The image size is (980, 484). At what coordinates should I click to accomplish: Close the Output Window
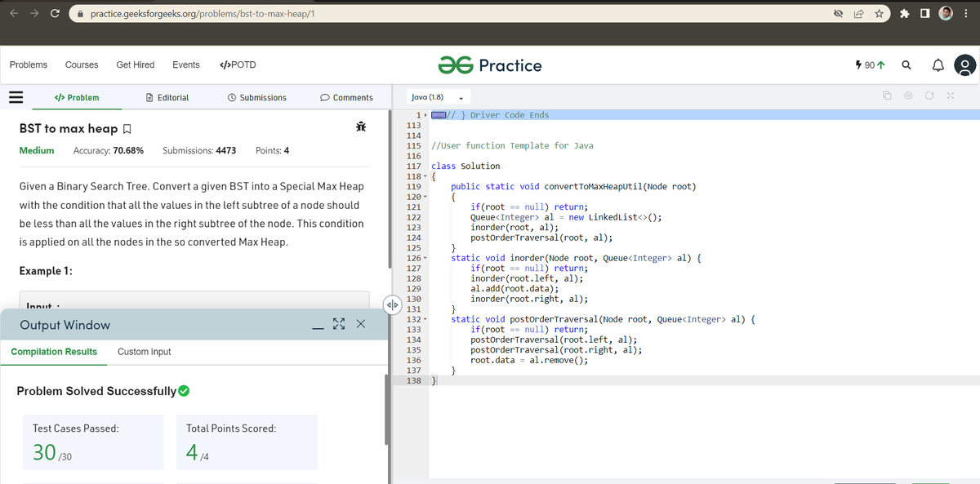[360, 326]
